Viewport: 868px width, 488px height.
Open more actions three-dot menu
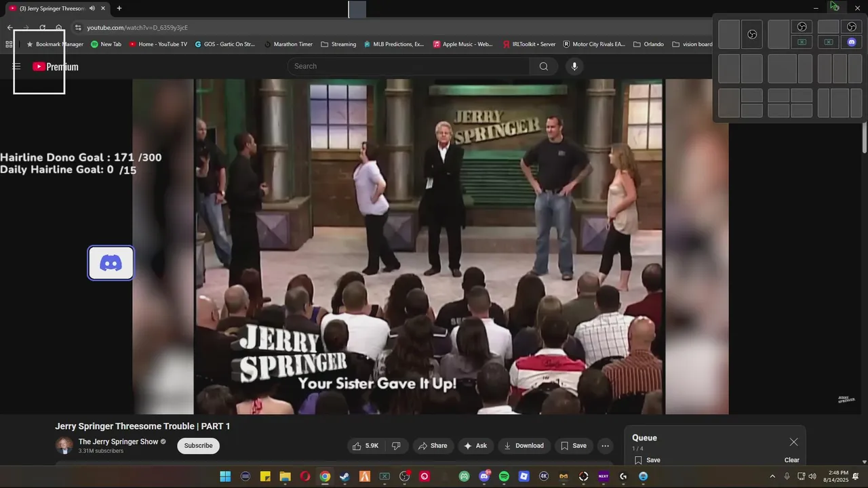(x=605, y=446)
